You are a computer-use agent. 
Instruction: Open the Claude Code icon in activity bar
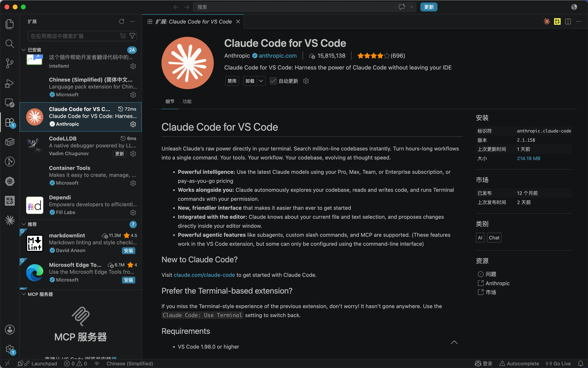coord(10,220)
